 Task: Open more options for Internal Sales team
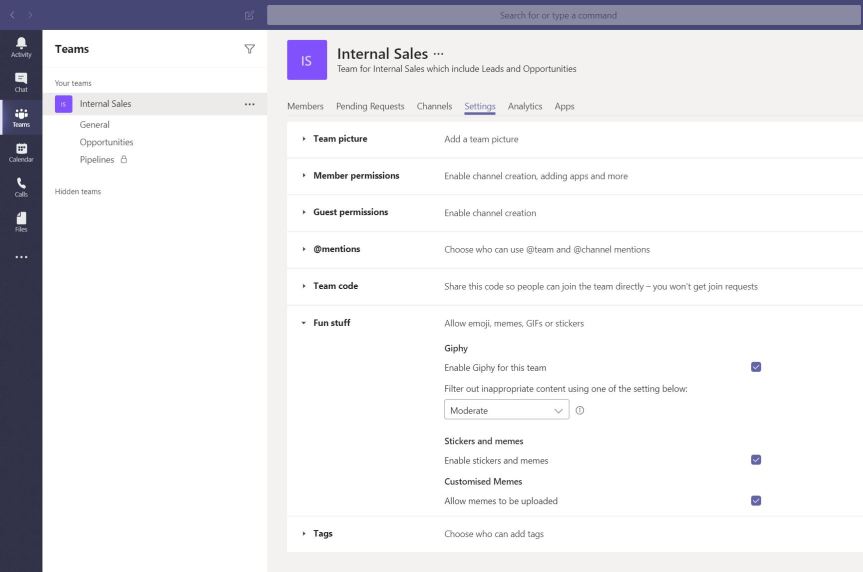click(x=249, y=104)
